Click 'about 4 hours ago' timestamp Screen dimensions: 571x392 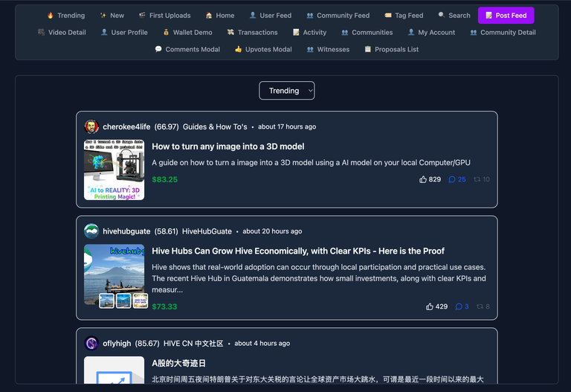coord(262,344)
